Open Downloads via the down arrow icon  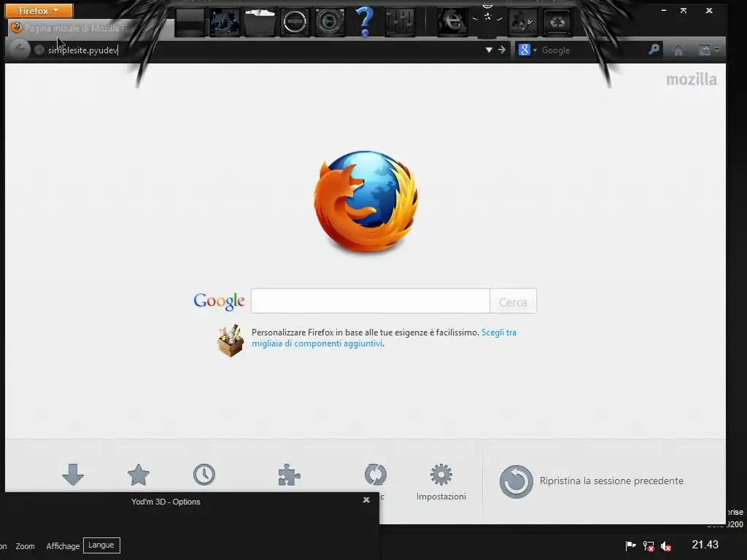[x=73, y=475]
